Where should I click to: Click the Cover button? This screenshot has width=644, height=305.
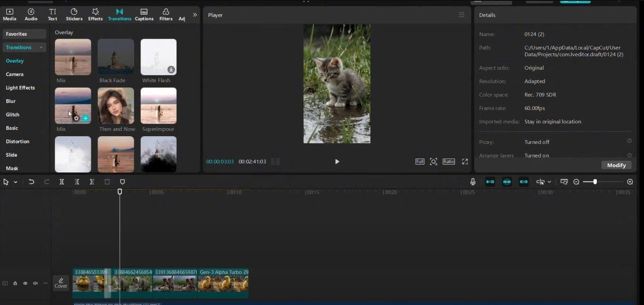tap(61, 283)
